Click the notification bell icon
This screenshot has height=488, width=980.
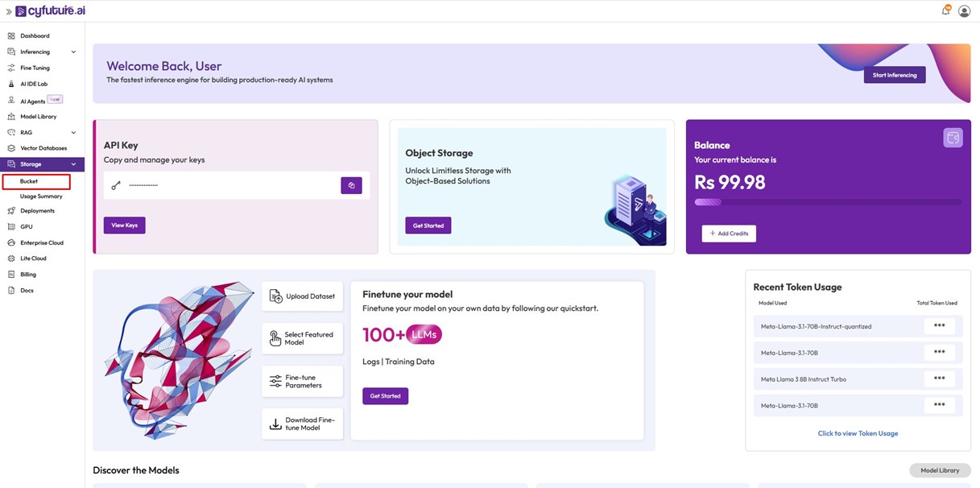[x=945, y=11]
